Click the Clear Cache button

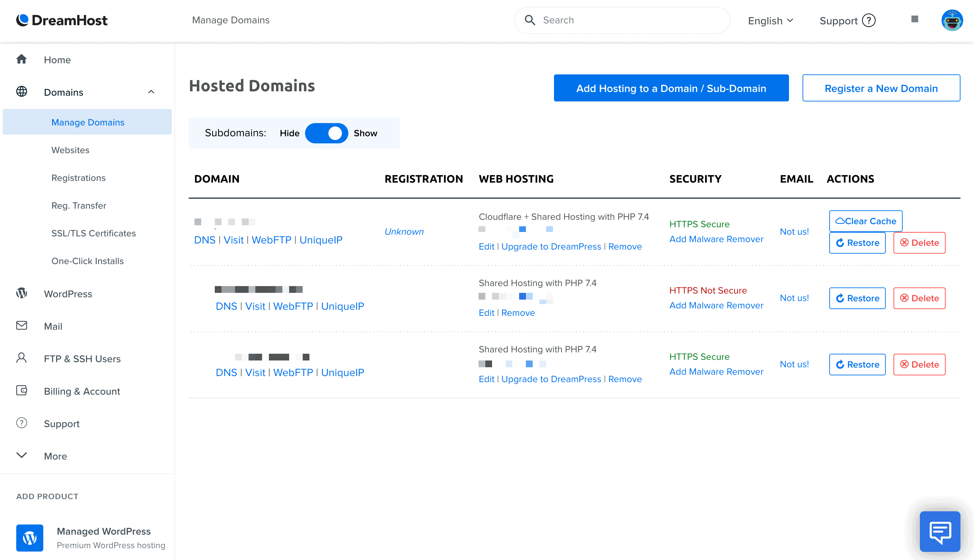click(865, 221)
